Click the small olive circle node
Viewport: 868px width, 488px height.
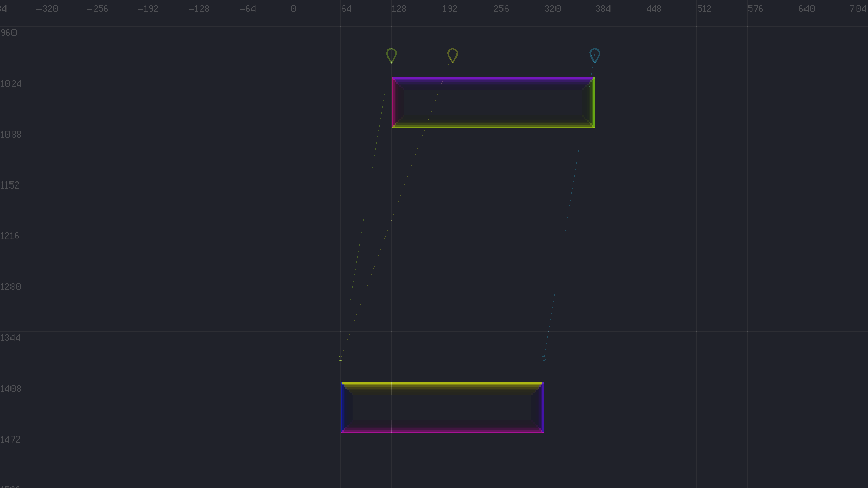coord(340,358)
